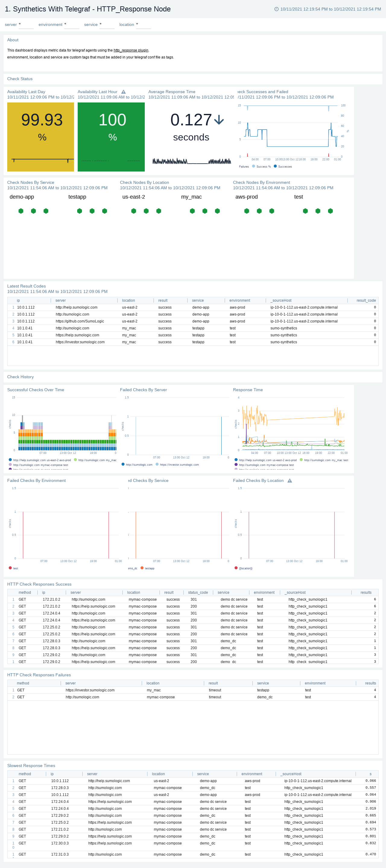Open the Check Nodes By Location panel title

[145, 182]
